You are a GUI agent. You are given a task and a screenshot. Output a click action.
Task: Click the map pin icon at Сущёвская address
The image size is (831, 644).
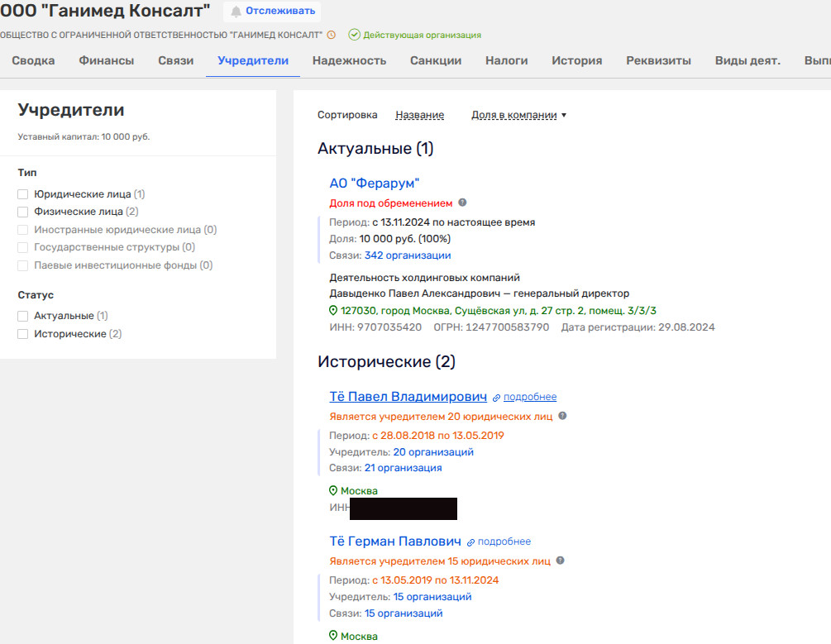[x=334, y=311]
